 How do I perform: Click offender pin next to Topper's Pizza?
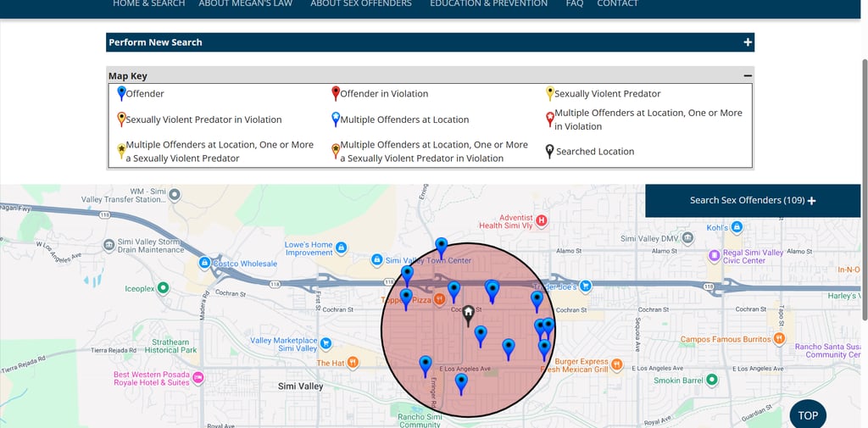(x=406, y=299)
